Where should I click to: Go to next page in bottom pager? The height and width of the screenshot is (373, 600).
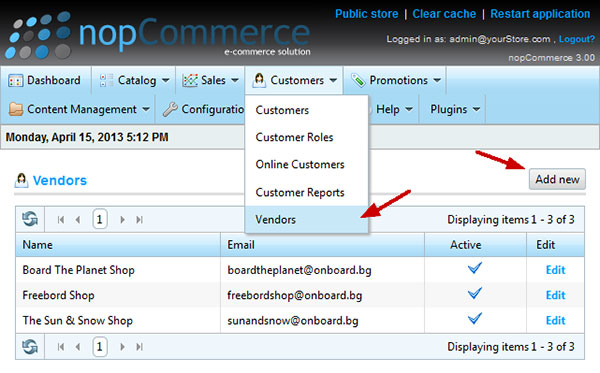click(122, 347)
